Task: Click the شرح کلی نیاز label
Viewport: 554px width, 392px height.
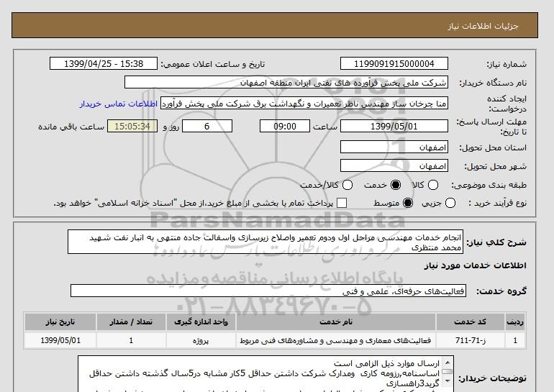Action: coord(496,242)
